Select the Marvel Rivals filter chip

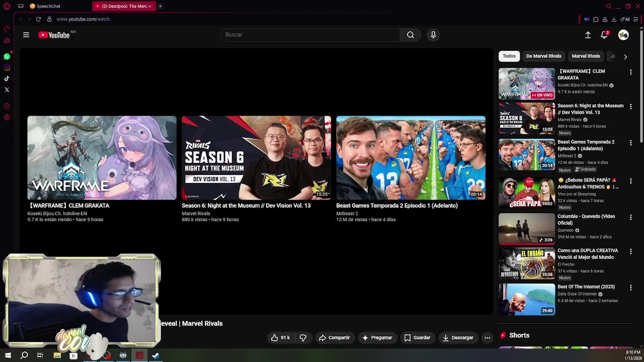click(x=586, y=56)
